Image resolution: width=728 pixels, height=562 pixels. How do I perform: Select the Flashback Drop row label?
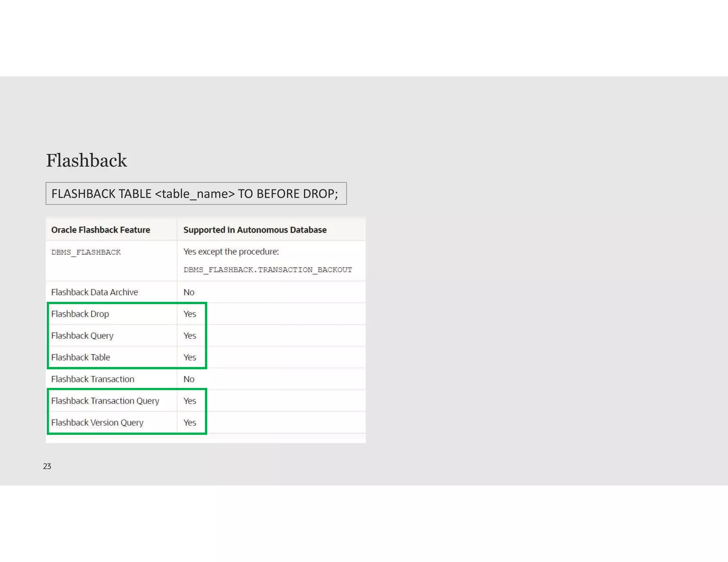[x=80, y=314]
